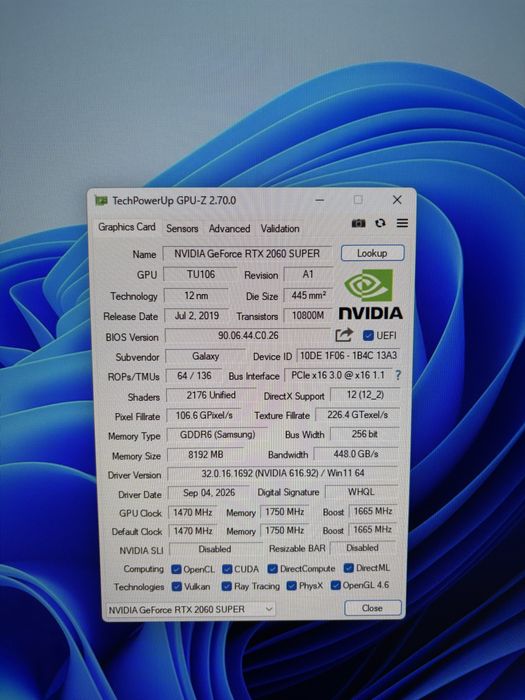
Task: Close GPU-Z with the X button
Action: [397, 200]
